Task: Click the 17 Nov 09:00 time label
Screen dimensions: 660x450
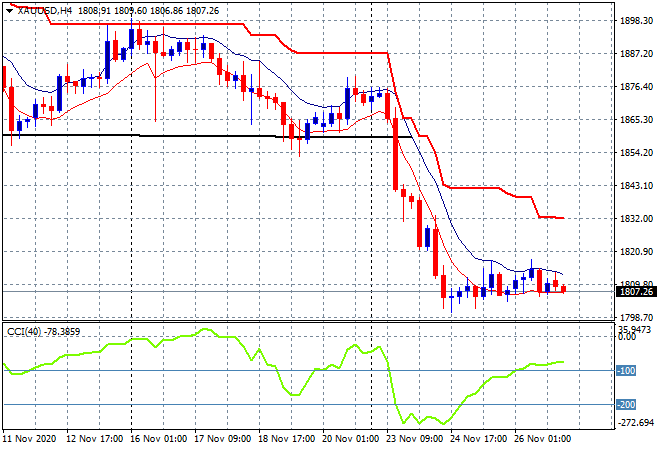Action: [x=223, y=439]
